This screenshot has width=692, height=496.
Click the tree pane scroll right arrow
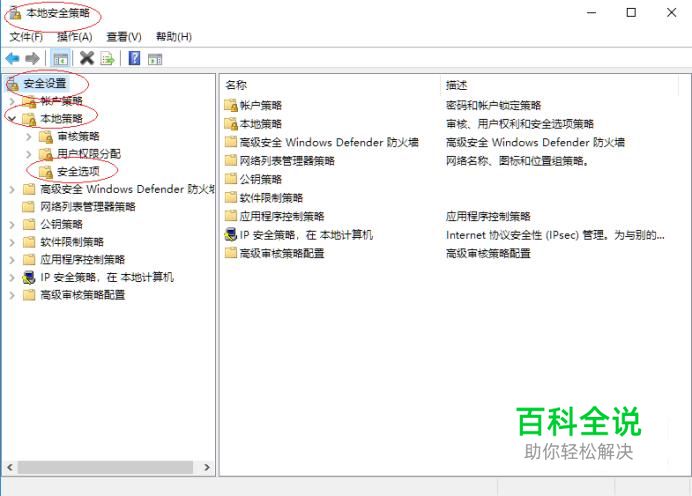click(207, 467)
